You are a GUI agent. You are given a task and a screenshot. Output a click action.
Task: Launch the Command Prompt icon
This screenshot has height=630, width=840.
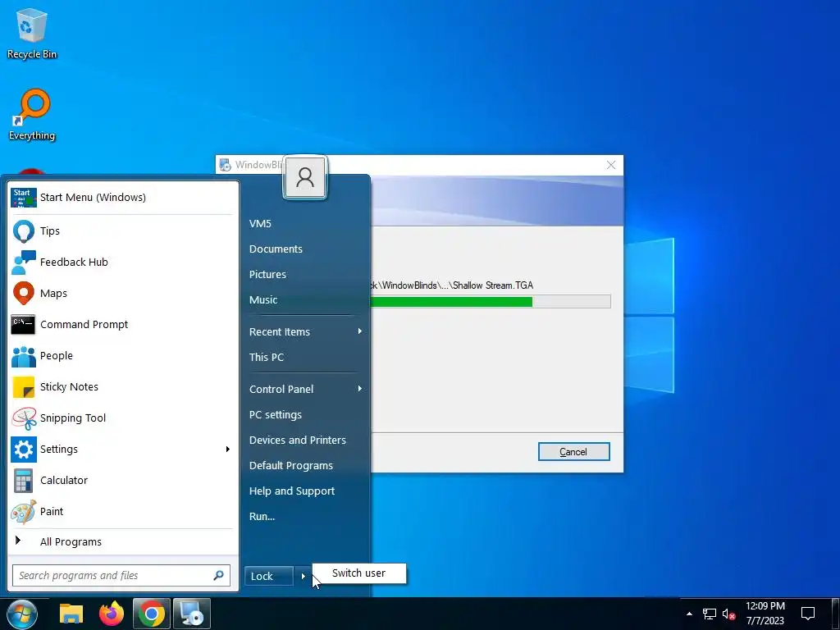pyautogui.click(x=23, y=324)
